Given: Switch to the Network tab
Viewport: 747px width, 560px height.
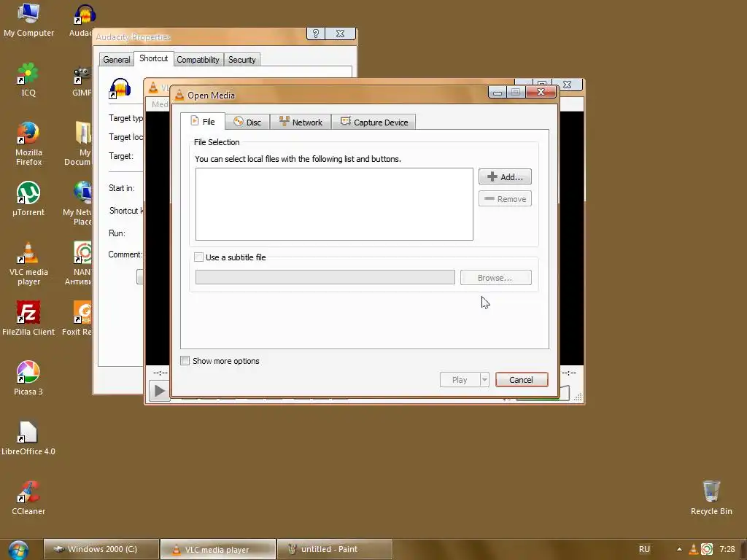Looking at the screenshot, I should [301, 122].
